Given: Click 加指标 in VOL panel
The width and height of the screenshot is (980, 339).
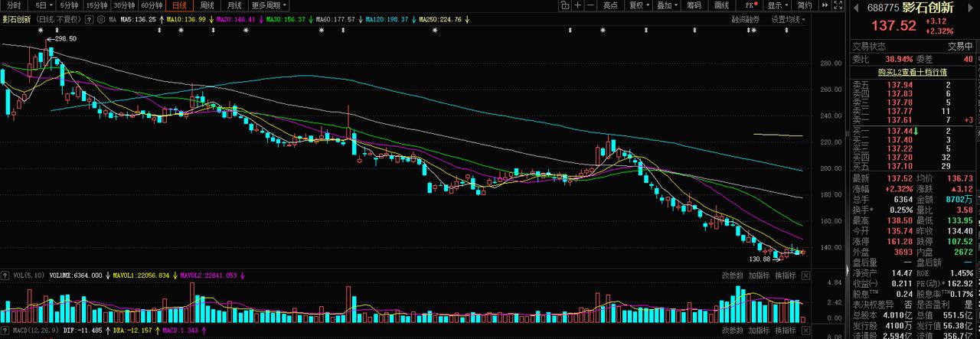Looking at the screenshot, I should click(759, 275).
